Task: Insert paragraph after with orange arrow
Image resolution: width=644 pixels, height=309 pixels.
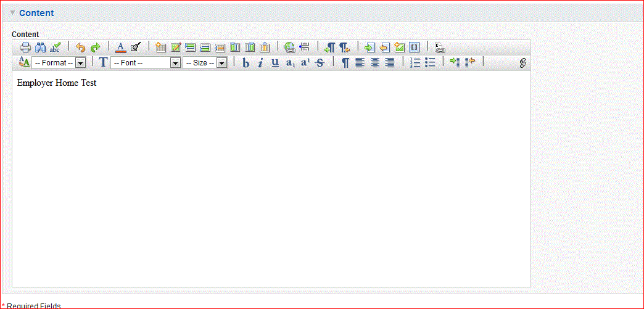Action: [x=344, y=47]
